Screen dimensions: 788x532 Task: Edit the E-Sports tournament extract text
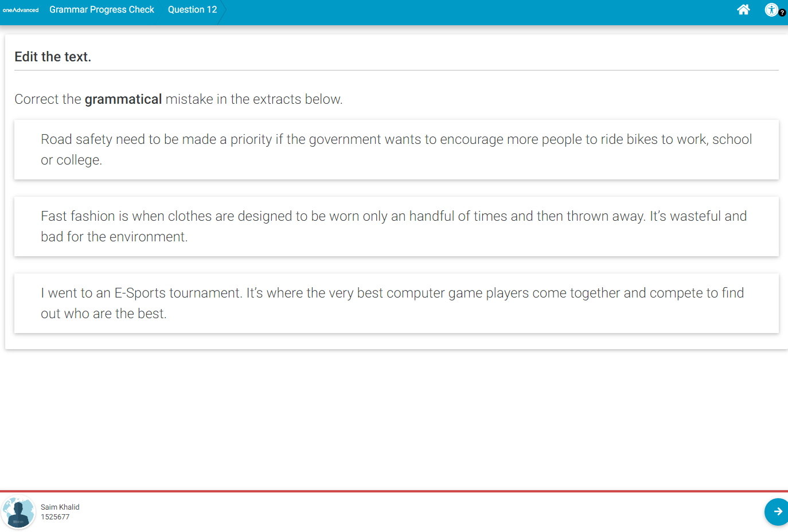click(x=396, y=303)
